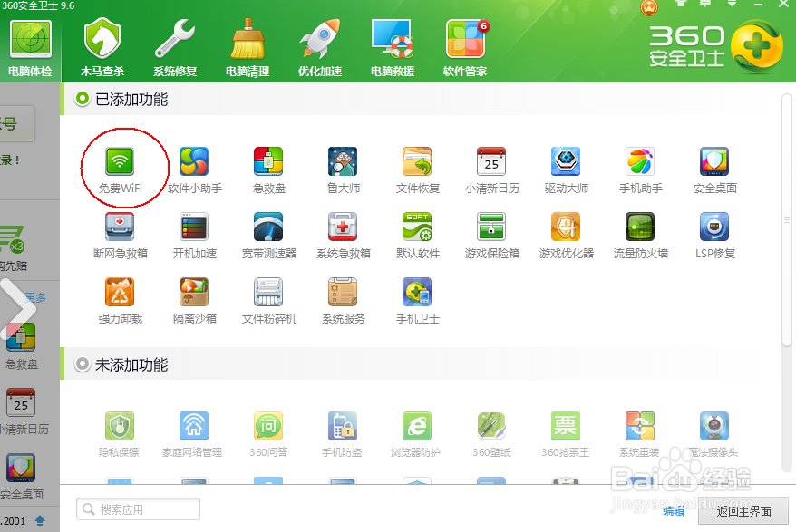Run 宽带测速器

268,236
